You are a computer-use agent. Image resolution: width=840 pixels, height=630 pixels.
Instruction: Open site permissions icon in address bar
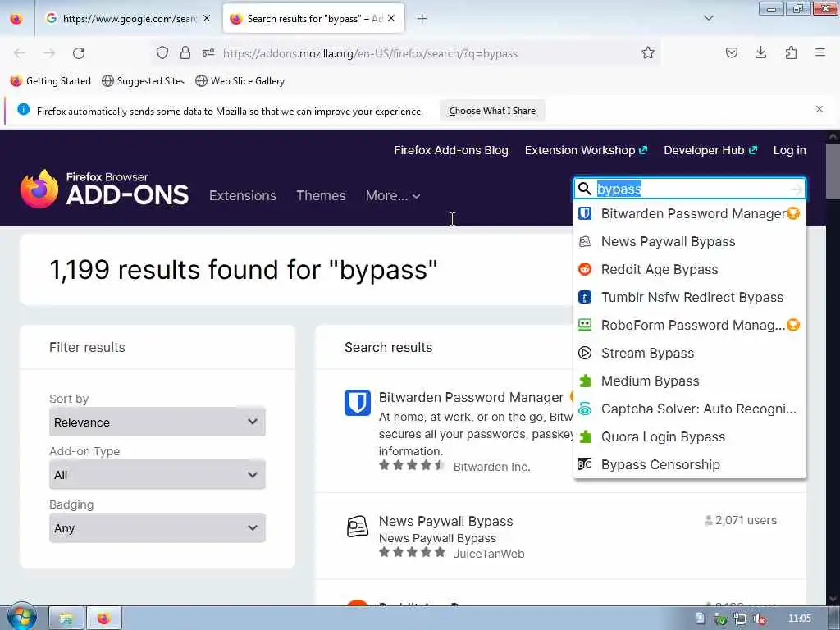pos(208,52)
